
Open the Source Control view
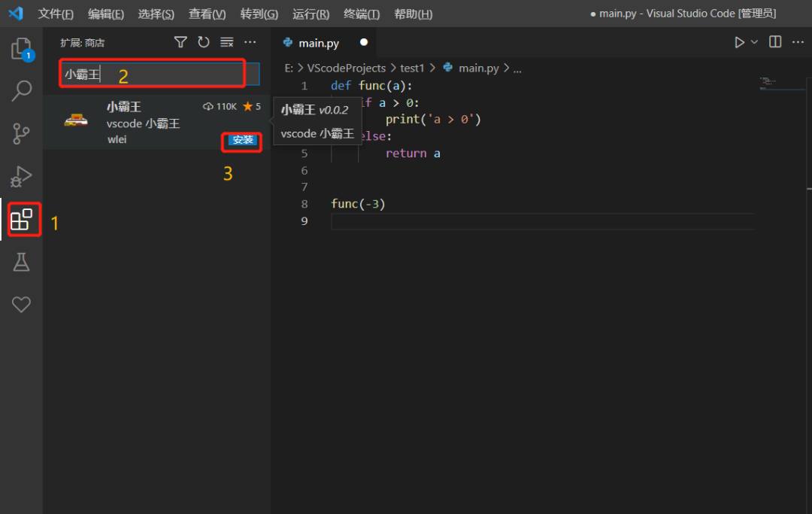(21, 134)
